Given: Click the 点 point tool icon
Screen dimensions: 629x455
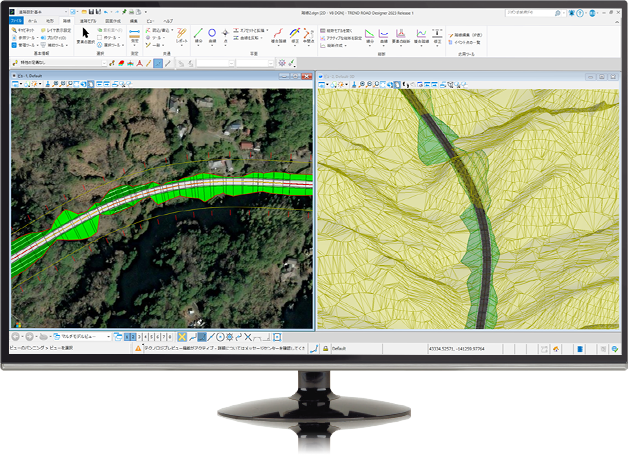Looking at the screenshot, I should 229,33.
